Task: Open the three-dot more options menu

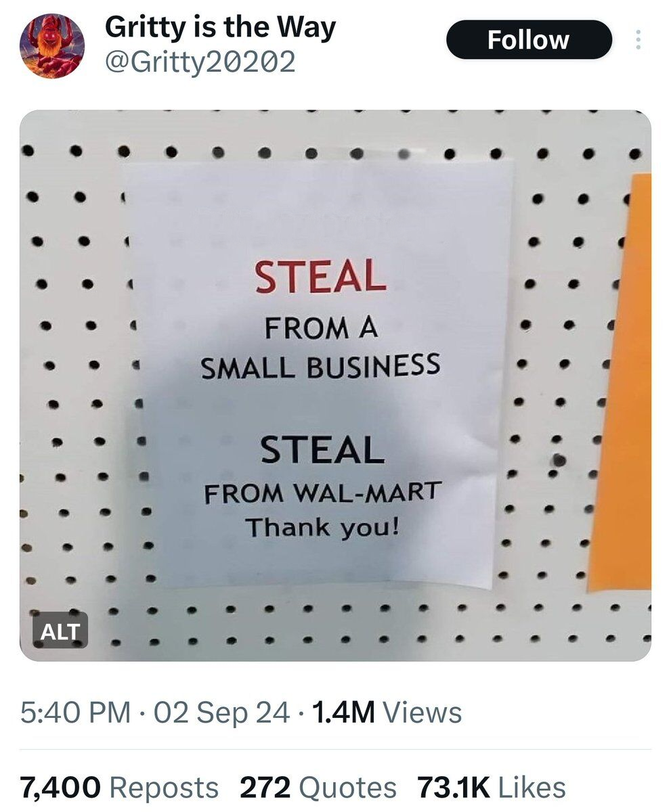Action: pos(637,41)
